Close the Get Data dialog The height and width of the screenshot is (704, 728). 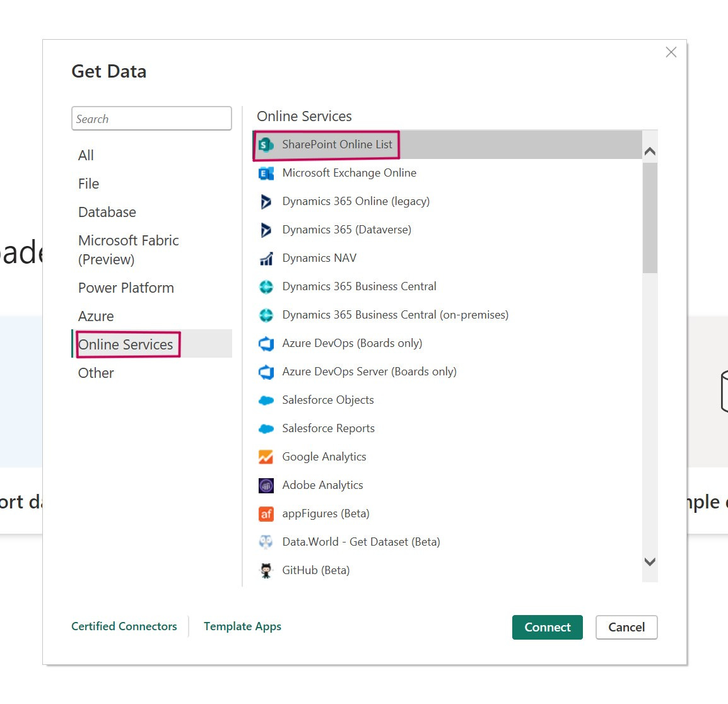click(x=671, y=52)
